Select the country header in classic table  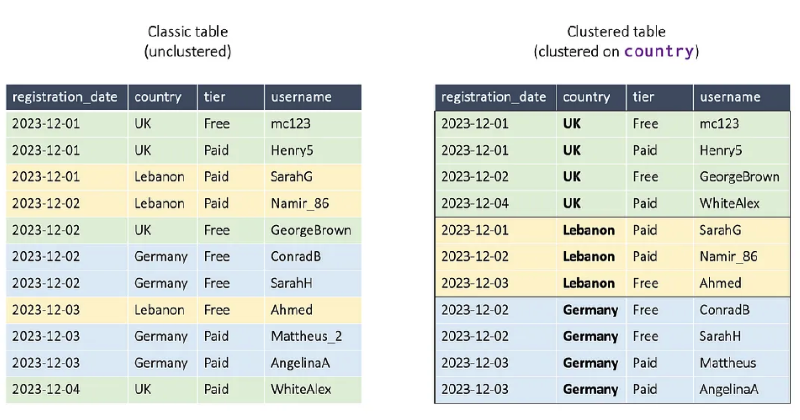[x=158, y=97]
